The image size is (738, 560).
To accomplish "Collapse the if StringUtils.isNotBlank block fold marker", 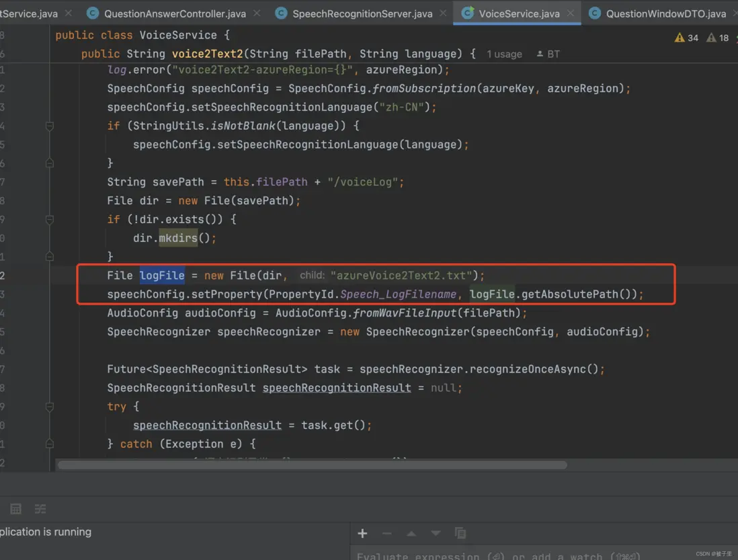I will tap(50, 126).
